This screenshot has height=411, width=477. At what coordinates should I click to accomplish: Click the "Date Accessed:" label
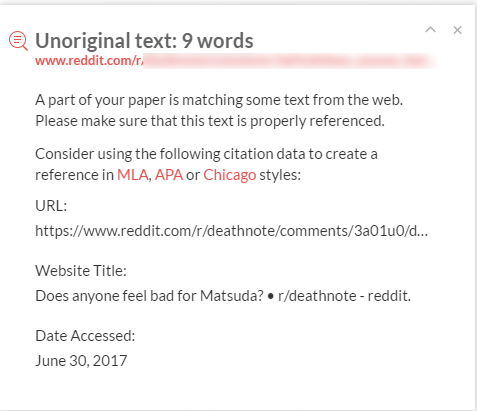[85, 336]
